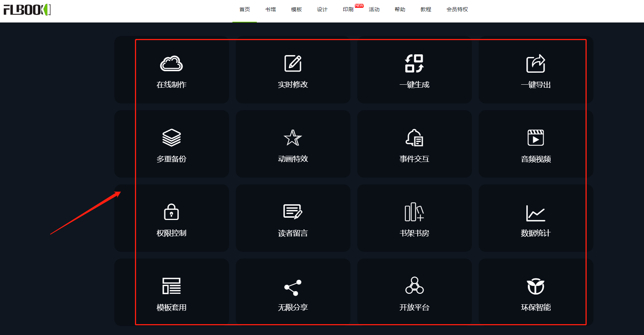Click the stacked layers icon for 多重备份
The image size is (644, 335).
click(x=171, y=138)
